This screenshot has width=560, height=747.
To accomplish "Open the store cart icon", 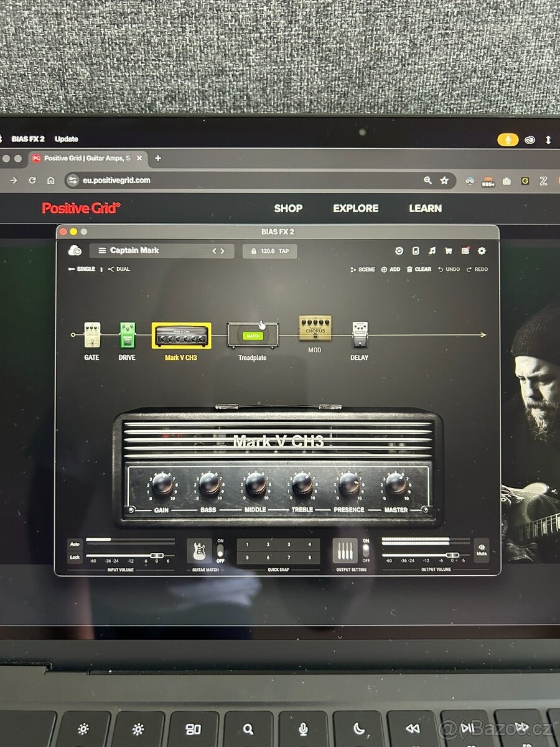I will tap(449, 250).
